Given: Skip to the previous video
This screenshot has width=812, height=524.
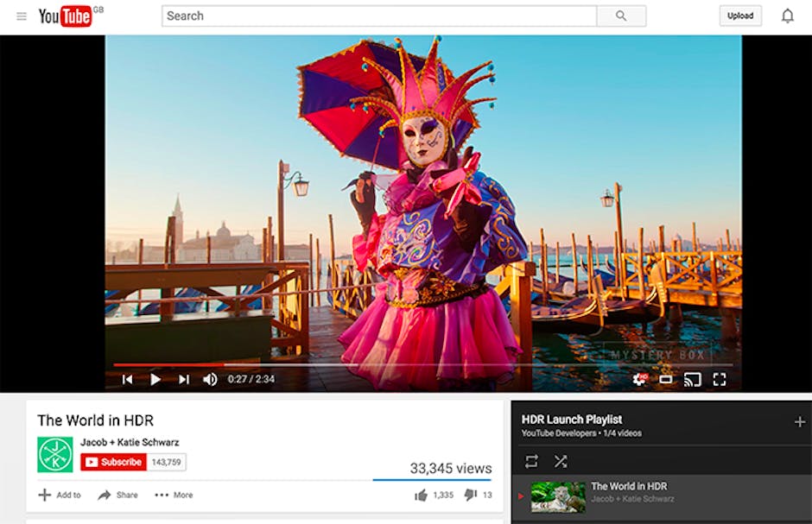Looking at the screenshot, I should [127, 379].
